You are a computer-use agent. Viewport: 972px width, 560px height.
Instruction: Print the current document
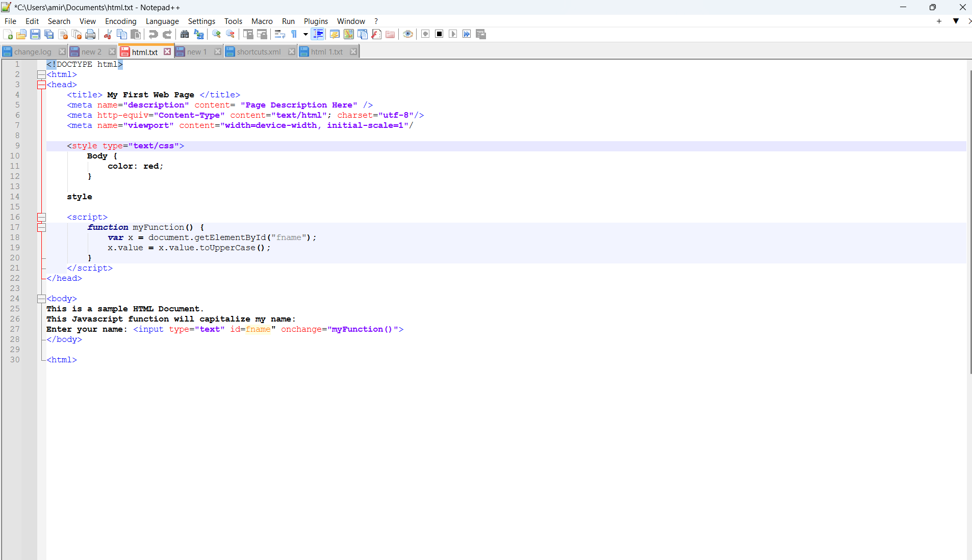tap(91, 34)
